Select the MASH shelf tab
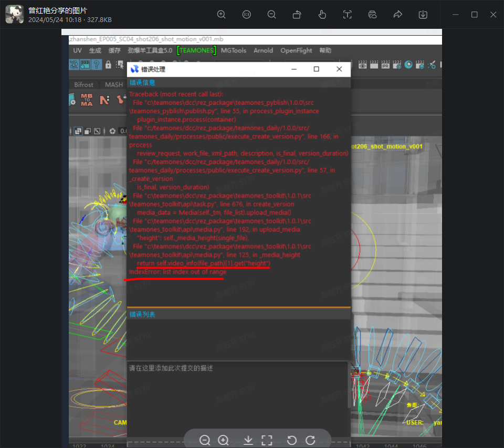The image size is (504, 448). pyautogui.click(x=114, y=84)
